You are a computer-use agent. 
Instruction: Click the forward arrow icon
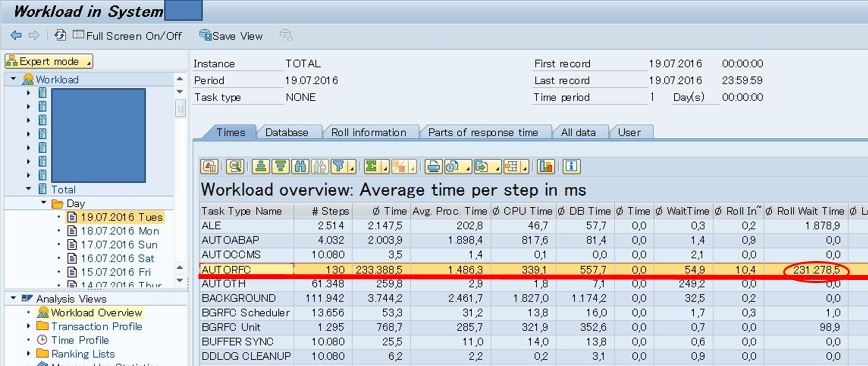(34, 35)
